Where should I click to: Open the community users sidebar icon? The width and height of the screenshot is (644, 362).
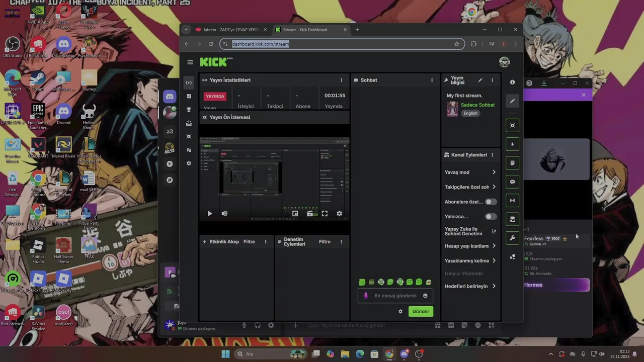coord(189,150)
